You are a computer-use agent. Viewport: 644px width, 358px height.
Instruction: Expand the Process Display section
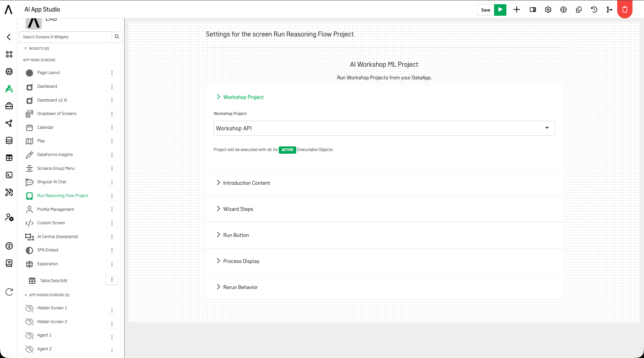238,261
